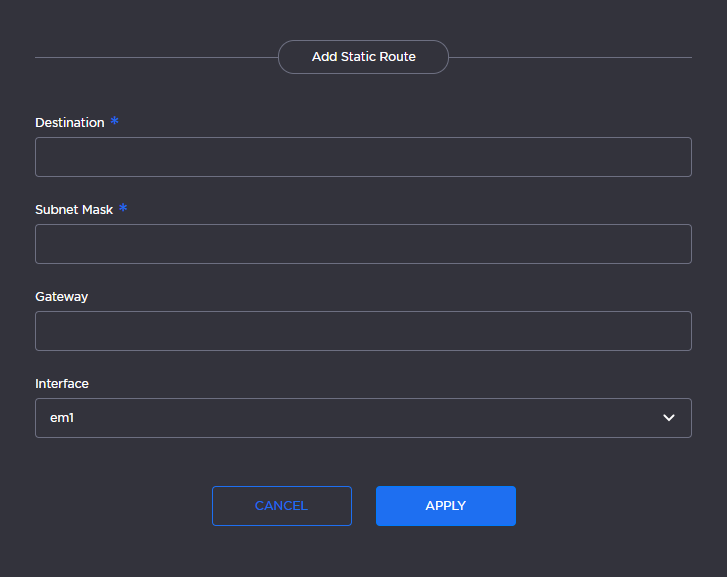
Task: Click inside the Gateway input field
Action: coord(363,331)
